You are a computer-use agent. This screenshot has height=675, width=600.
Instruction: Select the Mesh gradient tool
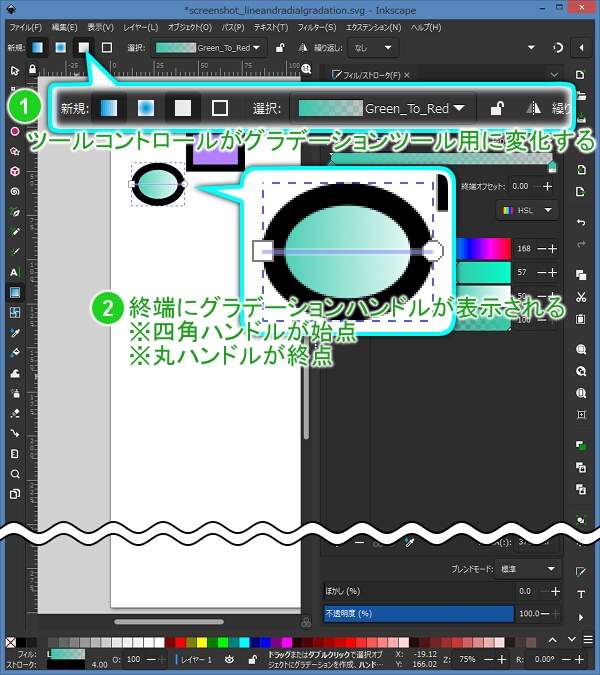coord(15,313)
